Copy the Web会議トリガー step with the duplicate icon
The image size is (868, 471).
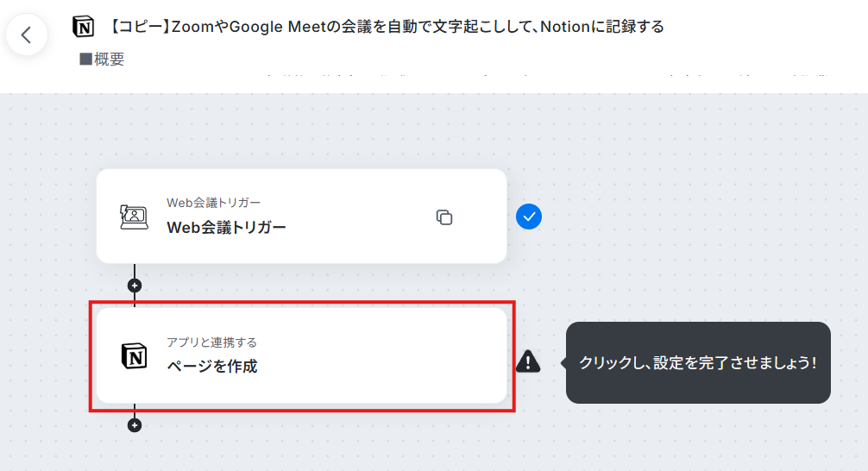point(444,217)
